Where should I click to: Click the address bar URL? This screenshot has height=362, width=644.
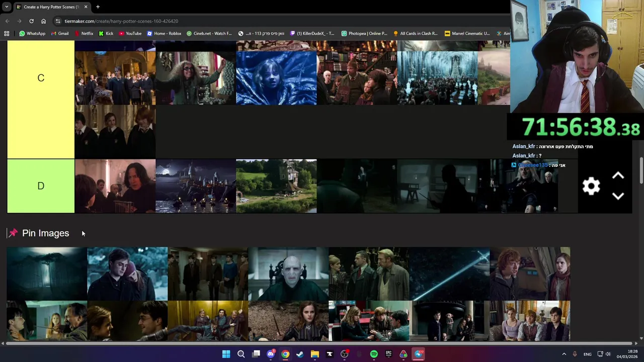[121, 21]
